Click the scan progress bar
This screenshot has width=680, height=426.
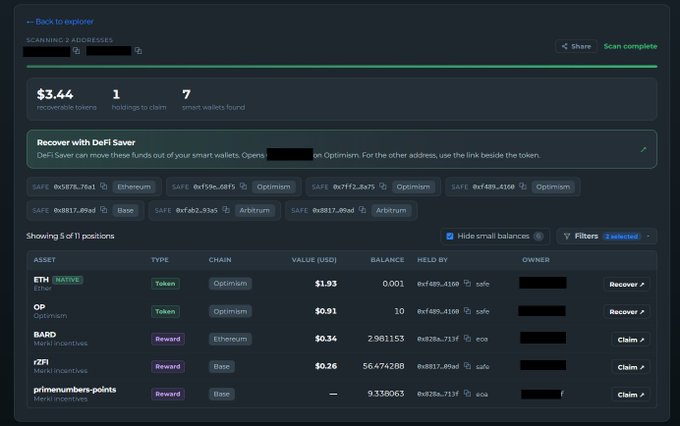click(x=342, y=66)
